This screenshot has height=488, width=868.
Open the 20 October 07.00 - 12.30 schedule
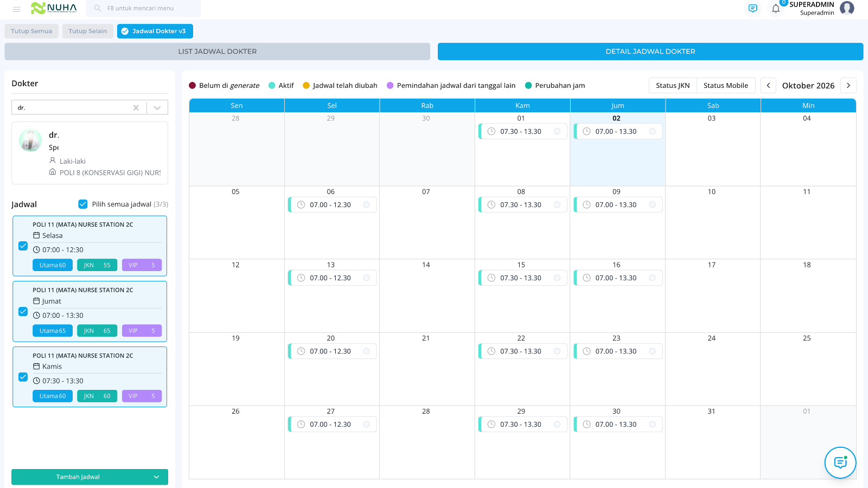[x=332, y=351]
